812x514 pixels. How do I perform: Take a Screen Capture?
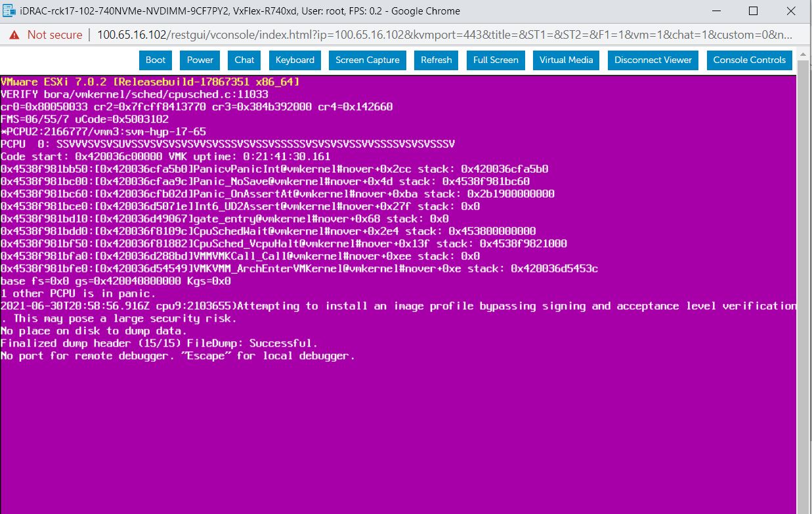click(x=368, y=60)
